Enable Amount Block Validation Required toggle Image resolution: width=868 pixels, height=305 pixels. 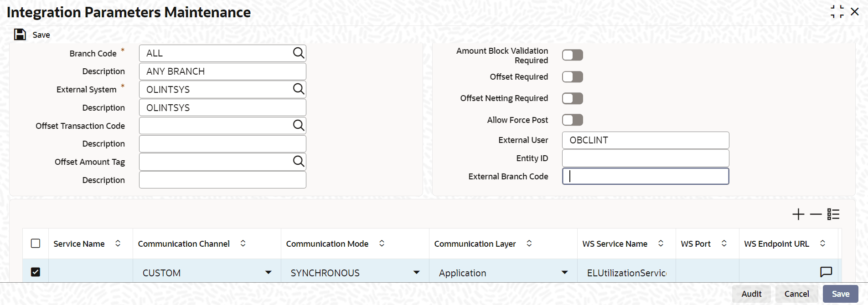(x=572, y=55)
